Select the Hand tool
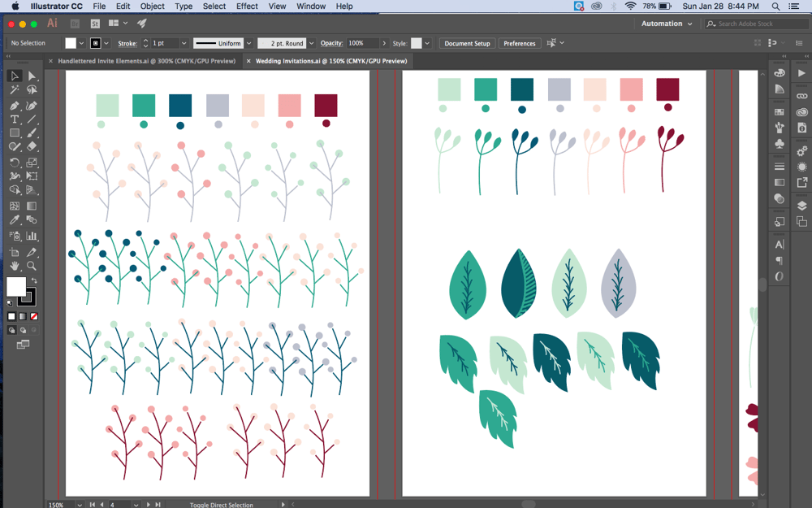The height and width of the screenshot is (508, 812). click(15, 266)
